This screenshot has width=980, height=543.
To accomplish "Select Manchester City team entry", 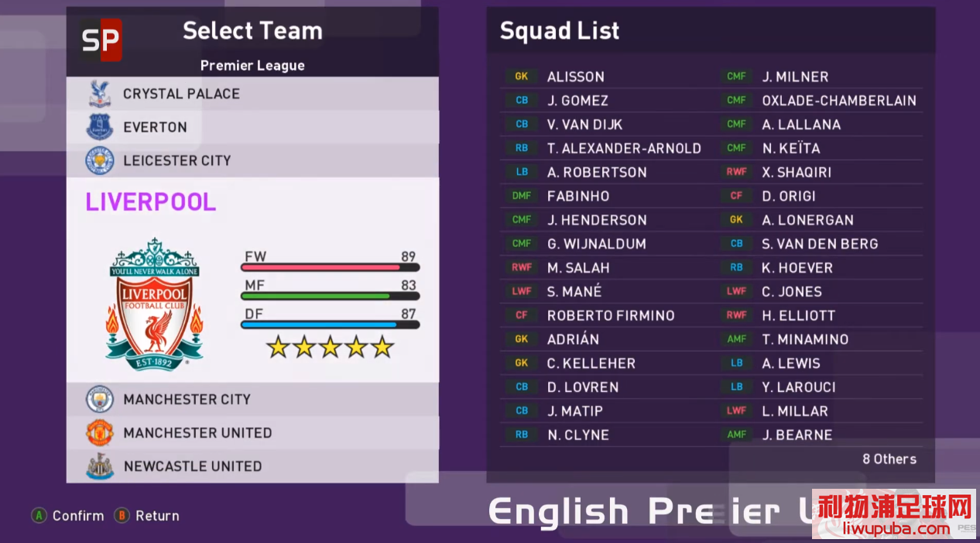I will point(252,400).
